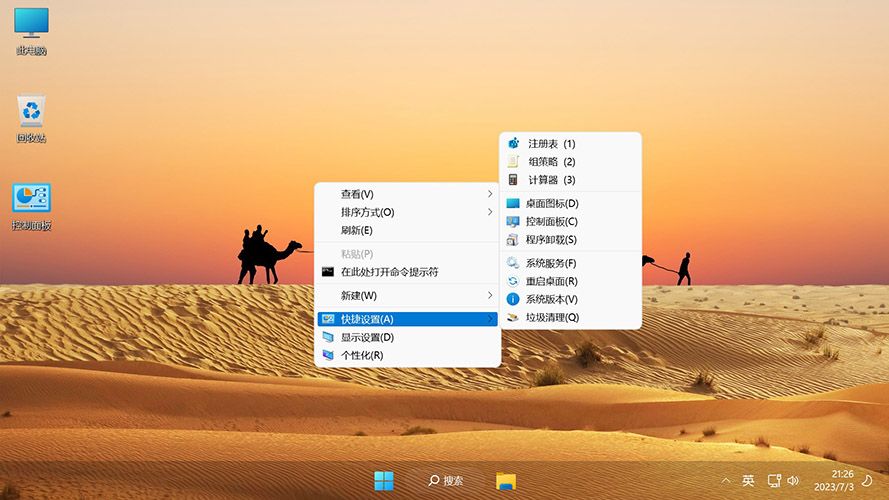This screenshot has height=500, width=889.
Task: Click the 注册表 (1) registry icon
Action: [513, 143]
